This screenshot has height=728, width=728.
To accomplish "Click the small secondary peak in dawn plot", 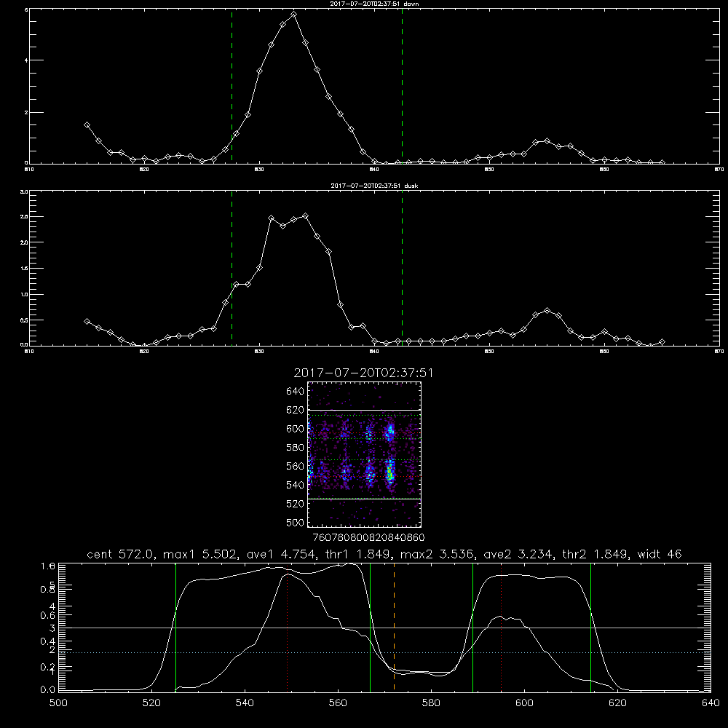I will click(547, 141).
